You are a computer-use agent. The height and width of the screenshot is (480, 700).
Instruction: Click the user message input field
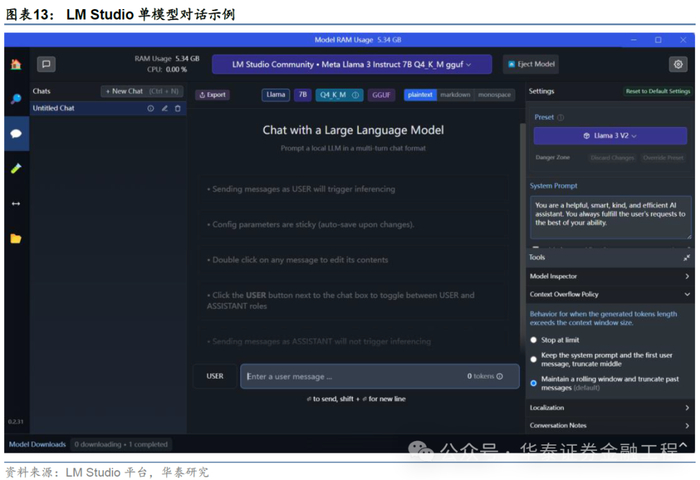point(379,376)
